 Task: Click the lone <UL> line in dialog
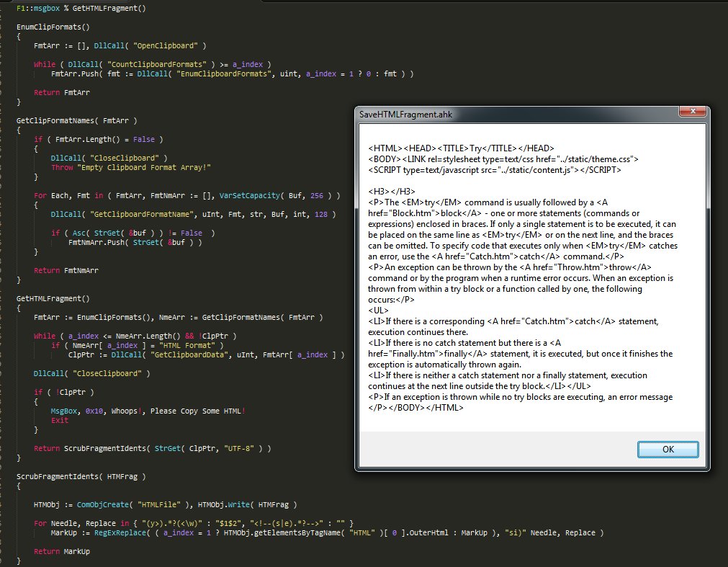[378, 311]
